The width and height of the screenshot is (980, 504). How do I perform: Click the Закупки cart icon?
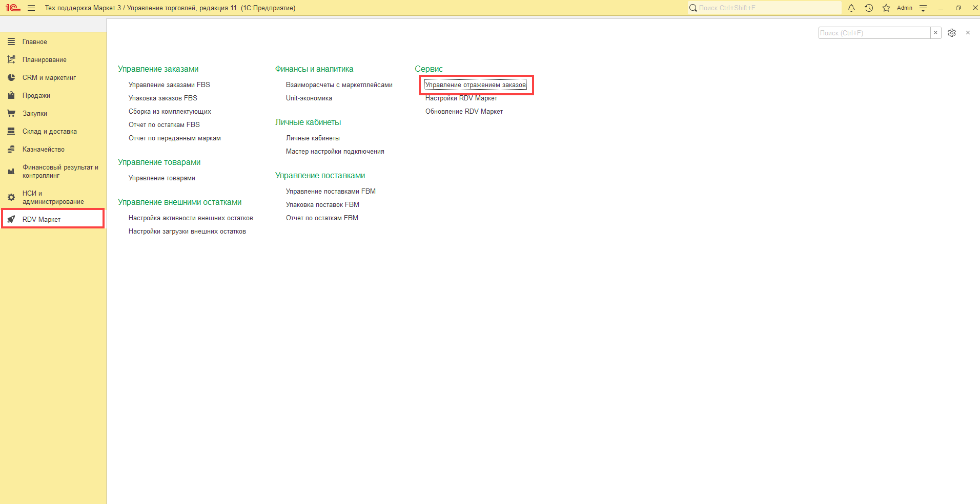click(11, 113)
